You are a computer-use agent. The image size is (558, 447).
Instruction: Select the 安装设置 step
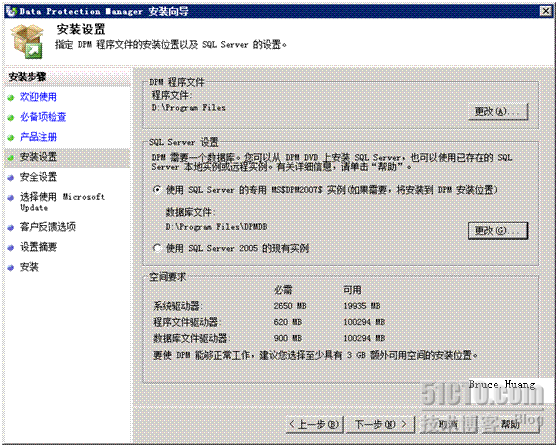tap(38, 157)
